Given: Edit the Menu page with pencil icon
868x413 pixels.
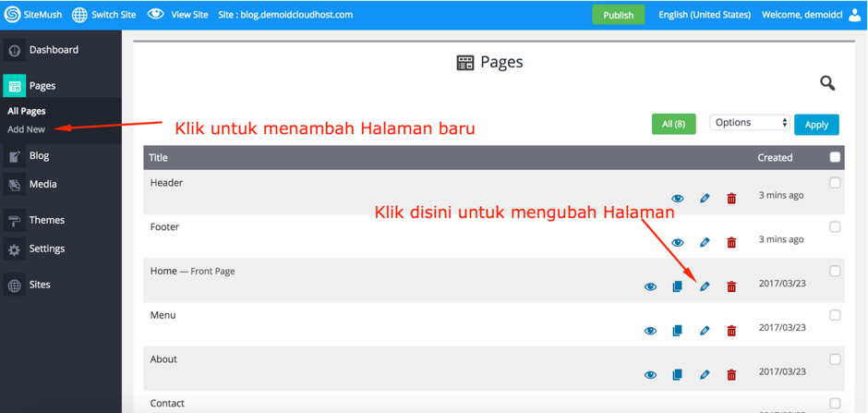Looking at the screenshot, I should [x=705, y=331].
